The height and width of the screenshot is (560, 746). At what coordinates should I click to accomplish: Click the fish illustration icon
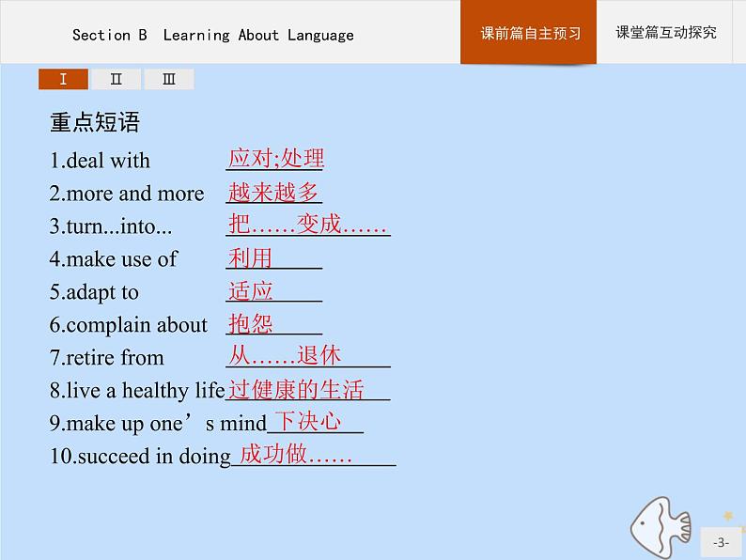661,527
